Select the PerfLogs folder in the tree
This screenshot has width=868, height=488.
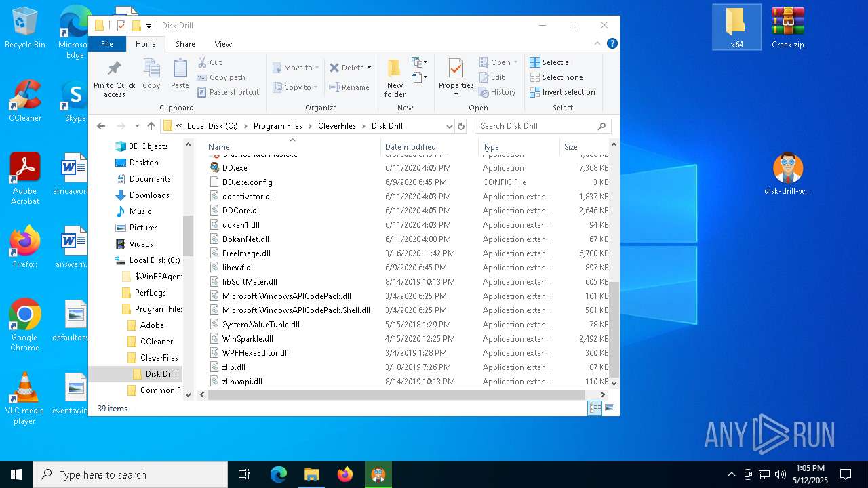point(150,293)
